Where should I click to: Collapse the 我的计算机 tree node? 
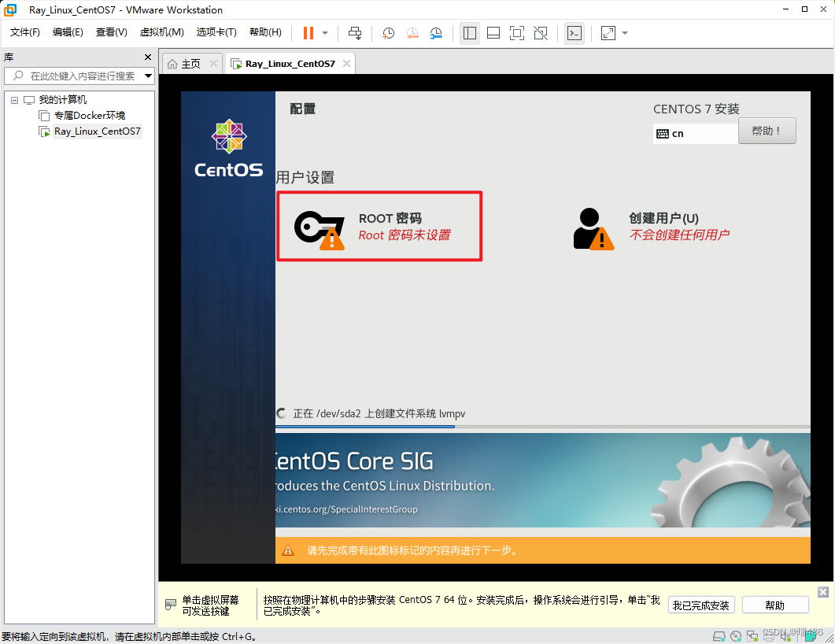tap(13, 99)
